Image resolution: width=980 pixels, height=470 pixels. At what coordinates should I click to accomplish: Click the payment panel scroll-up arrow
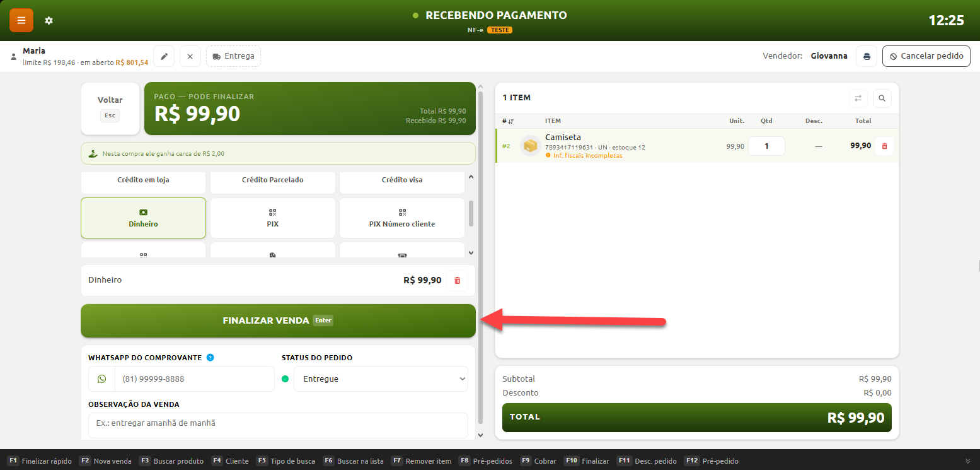[480, 87]
